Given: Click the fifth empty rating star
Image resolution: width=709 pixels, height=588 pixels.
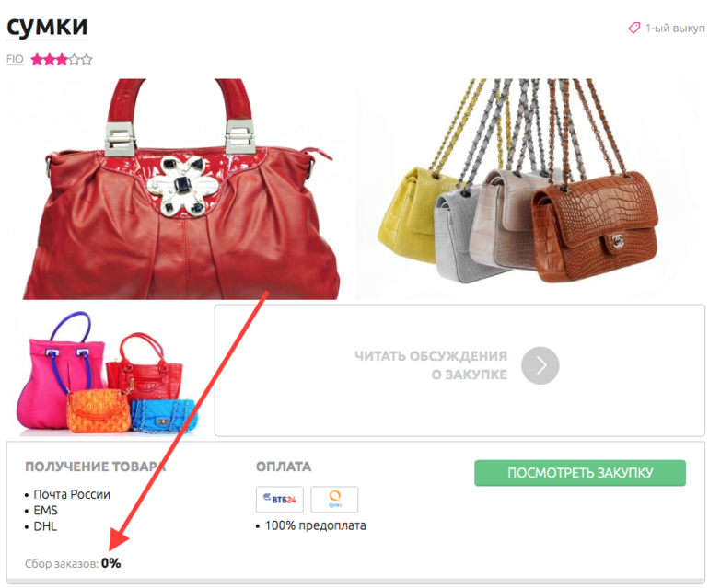Looking at the screenshot, I should (87, 60).
